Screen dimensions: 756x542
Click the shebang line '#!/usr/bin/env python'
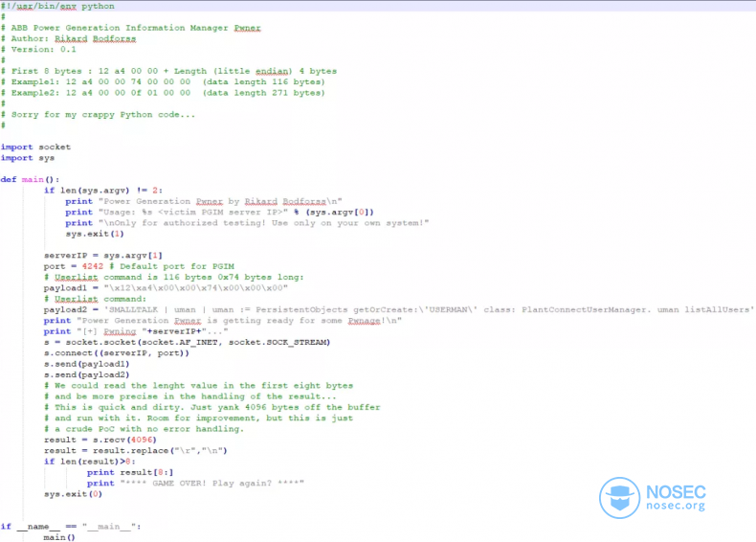pos(57,7)
